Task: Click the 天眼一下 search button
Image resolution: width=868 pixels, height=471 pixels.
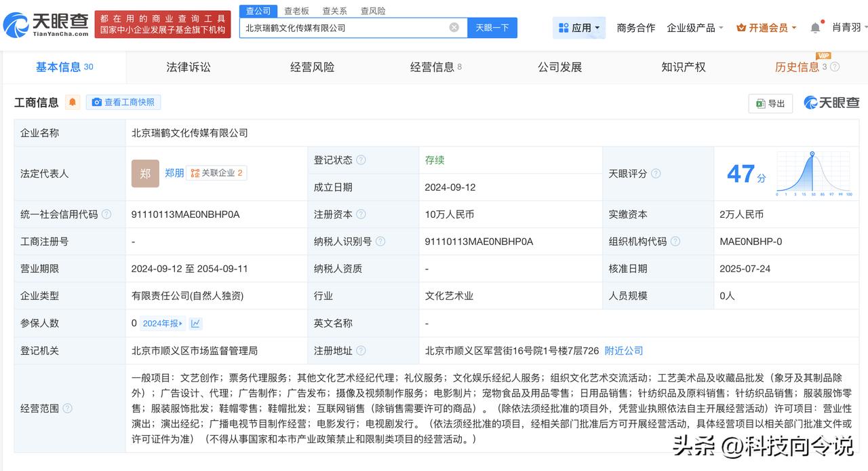Action: pyautogui.click(x=492, y=28)
